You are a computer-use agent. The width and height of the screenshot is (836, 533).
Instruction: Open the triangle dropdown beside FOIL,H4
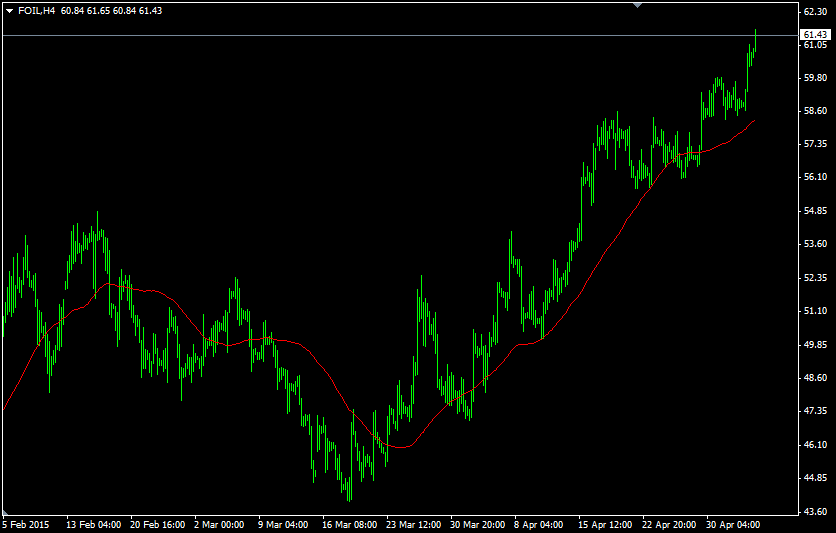(9, 11)
